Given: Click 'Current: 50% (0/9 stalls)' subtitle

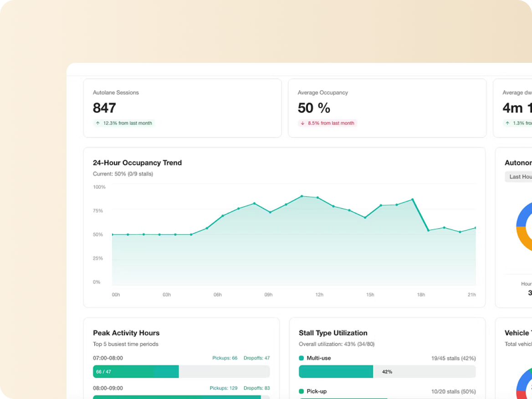Looking at the screenshot, I should click(123, 174).
